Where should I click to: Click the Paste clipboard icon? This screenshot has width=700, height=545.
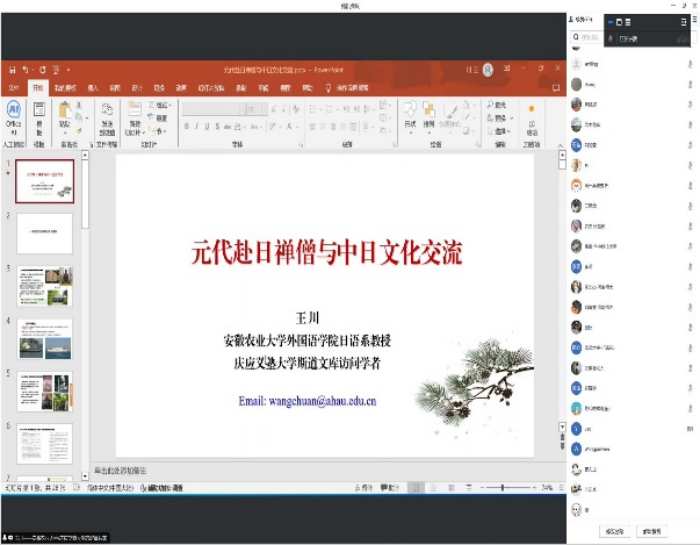65,108
